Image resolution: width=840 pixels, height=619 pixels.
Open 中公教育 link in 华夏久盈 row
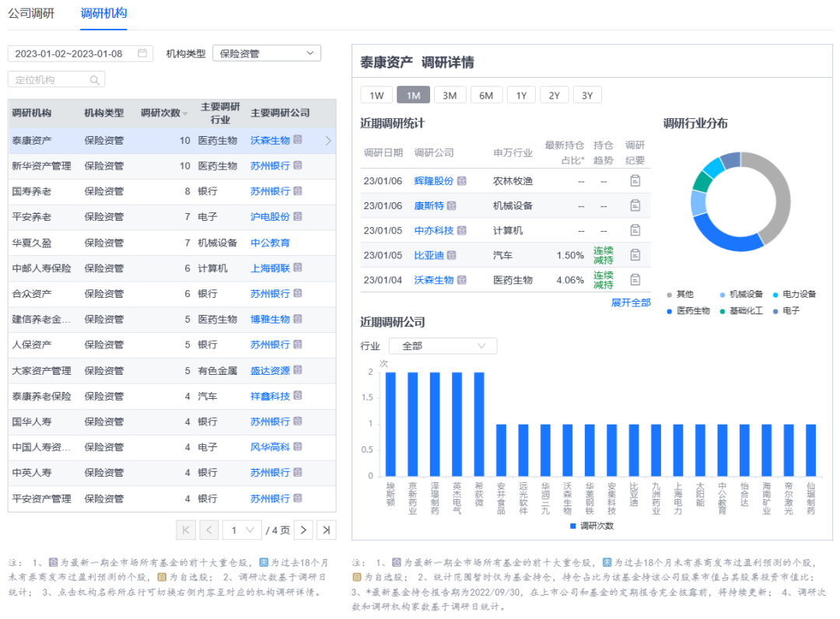tap(270, 243)
